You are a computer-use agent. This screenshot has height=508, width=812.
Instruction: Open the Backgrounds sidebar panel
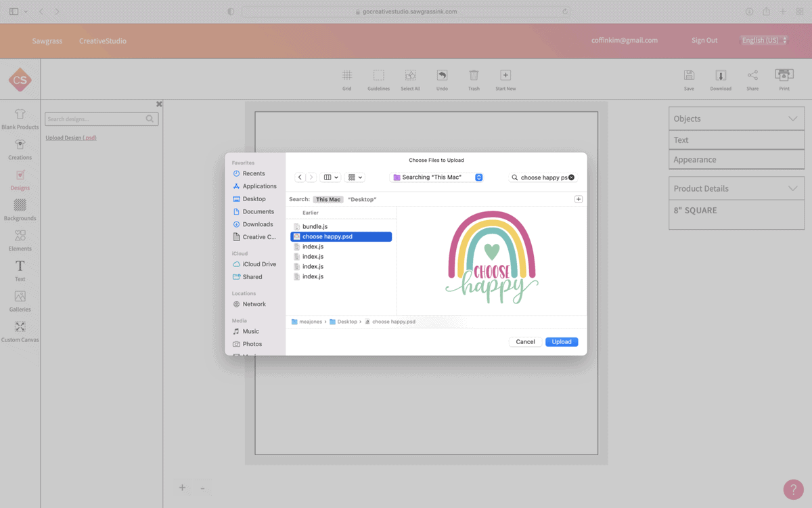(20, 209)
